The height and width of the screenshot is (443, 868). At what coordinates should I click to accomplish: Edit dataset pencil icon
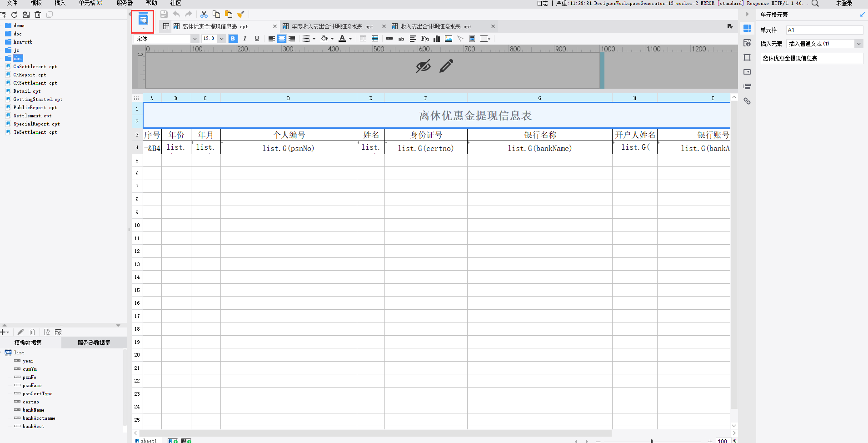coord(20,332)
